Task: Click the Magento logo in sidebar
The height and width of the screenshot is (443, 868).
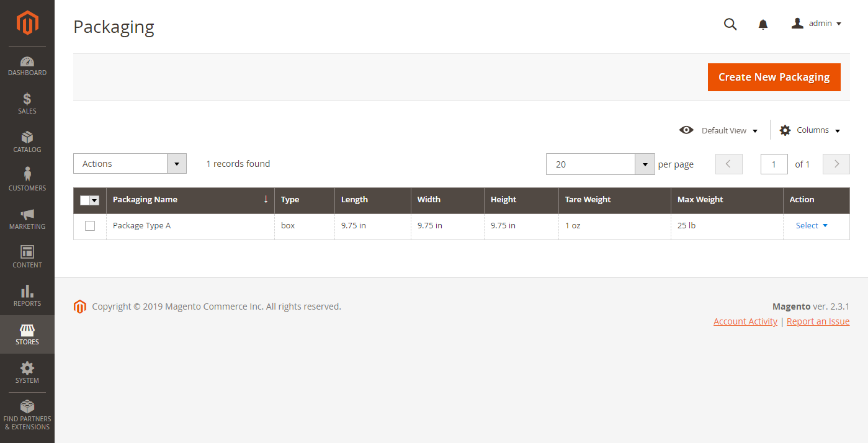Action: [27, 23]
